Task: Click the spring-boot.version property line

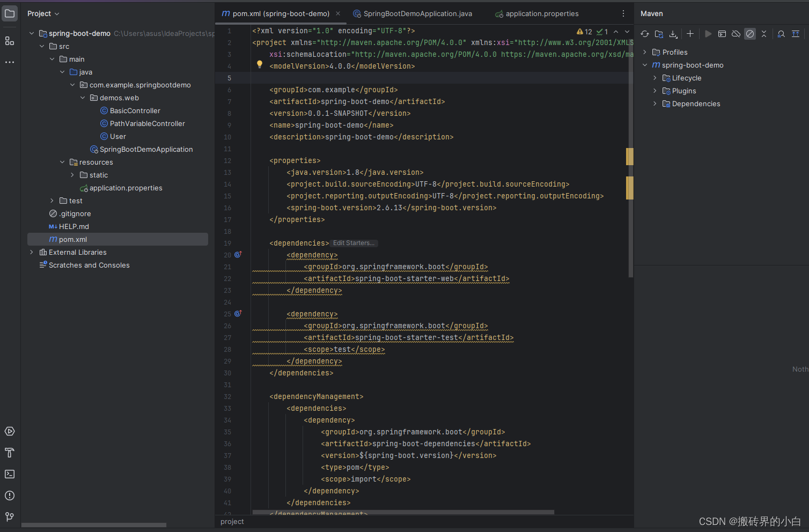Action: 391,208
